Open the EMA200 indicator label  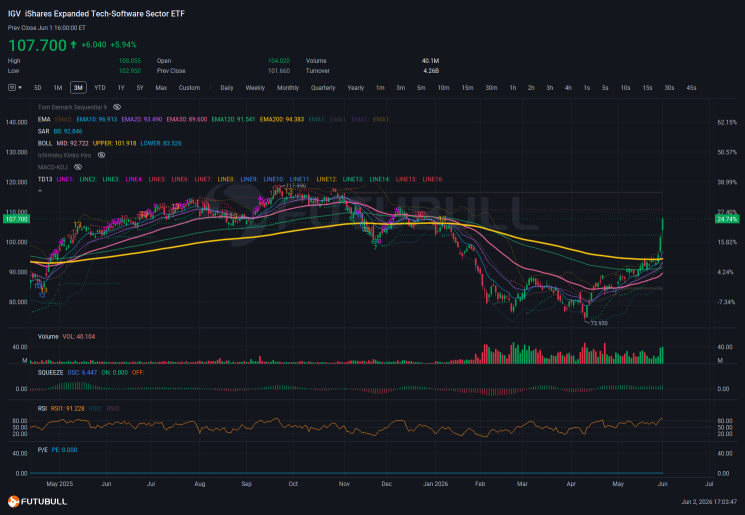click(x=282, y=120)
